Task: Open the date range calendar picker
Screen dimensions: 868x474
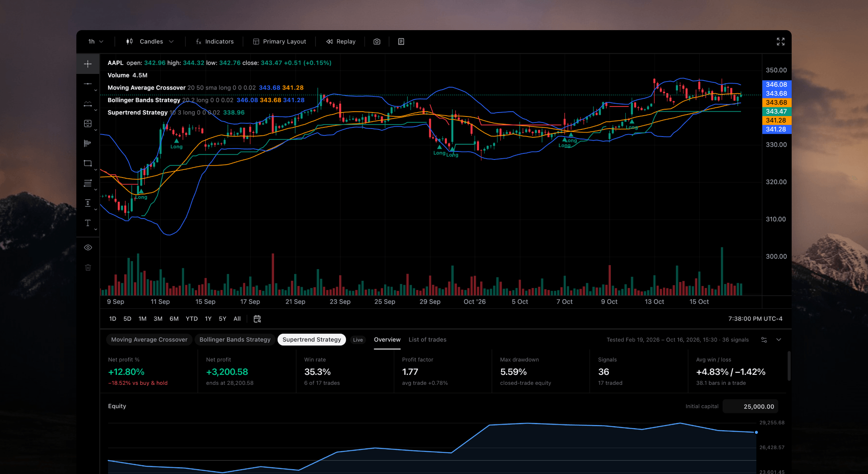Action: [x=257, y=319]
